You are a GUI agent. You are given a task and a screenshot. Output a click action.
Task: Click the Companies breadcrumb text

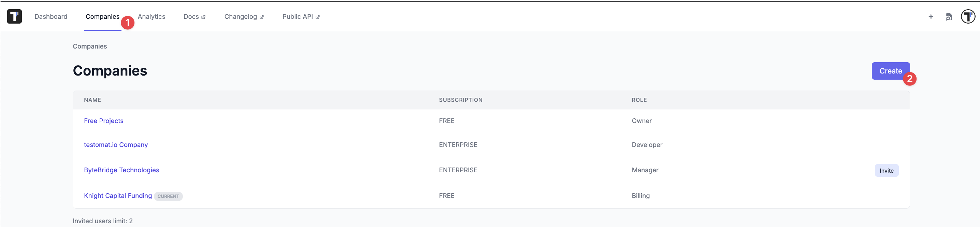coord(90,46)
